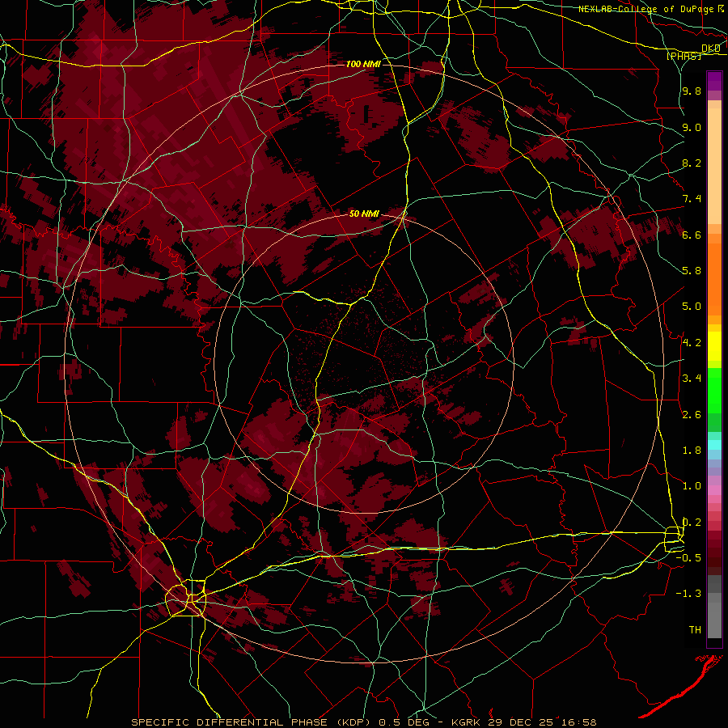Pick the yellow segment of the color bar
This screenshot has height=728, width=728.
click(714, 346)
